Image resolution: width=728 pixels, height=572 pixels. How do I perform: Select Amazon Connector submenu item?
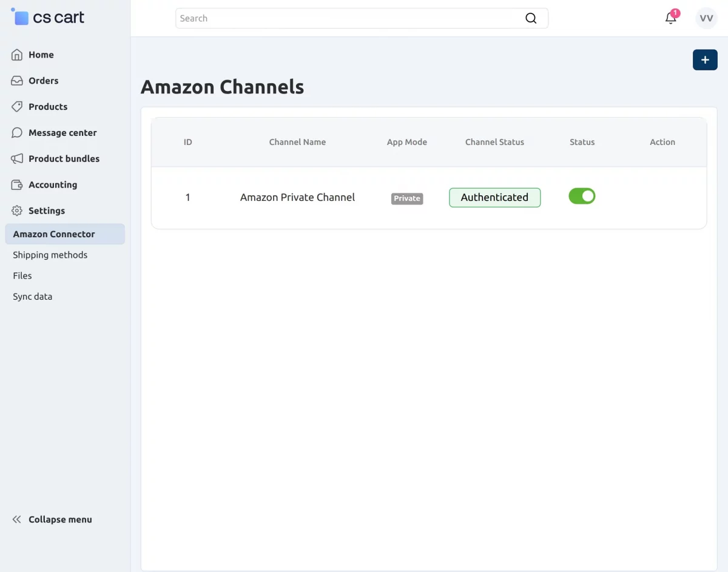[x=65, y=234]
